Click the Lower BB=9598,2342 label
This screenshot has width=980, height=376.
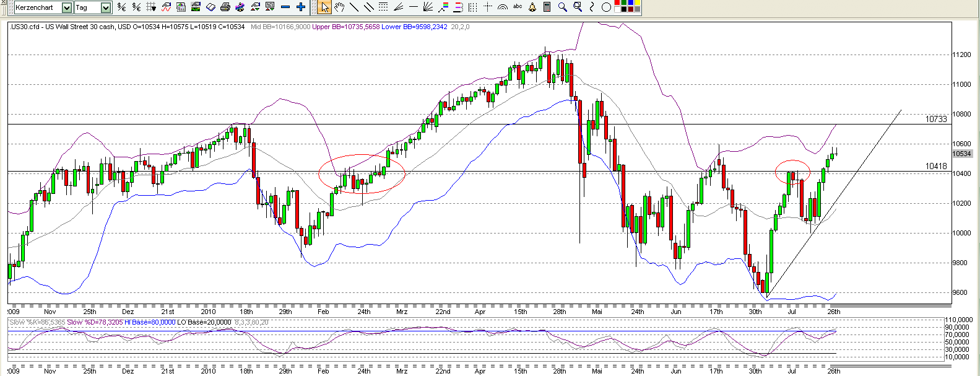coord(414,27)
